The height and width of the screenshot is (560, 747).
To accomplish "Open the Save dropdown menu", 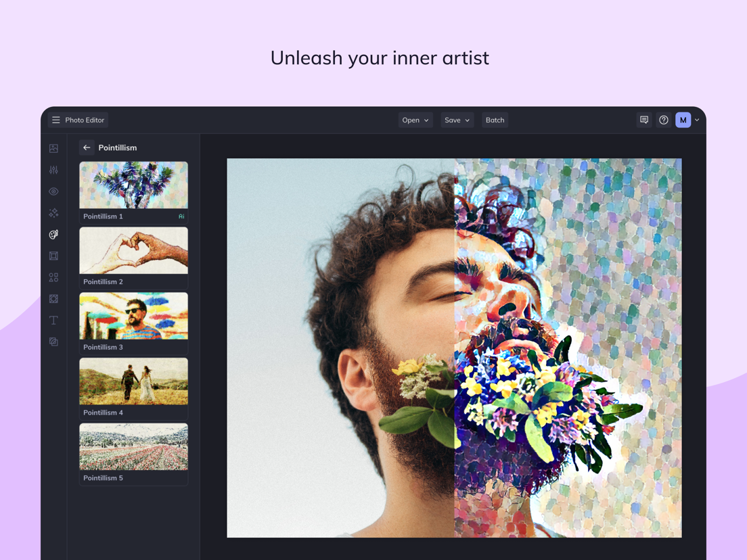I will pos(457,120).
